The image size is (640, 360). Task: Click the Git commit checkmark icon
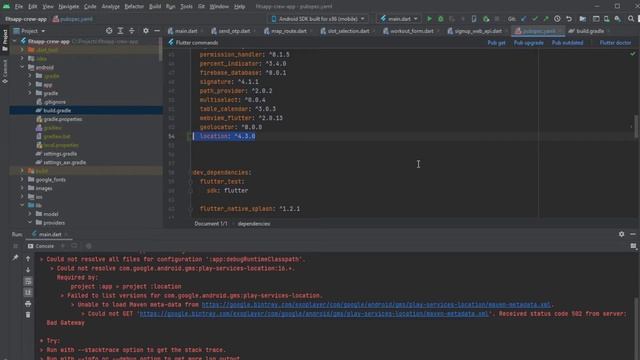click(535, 19)
